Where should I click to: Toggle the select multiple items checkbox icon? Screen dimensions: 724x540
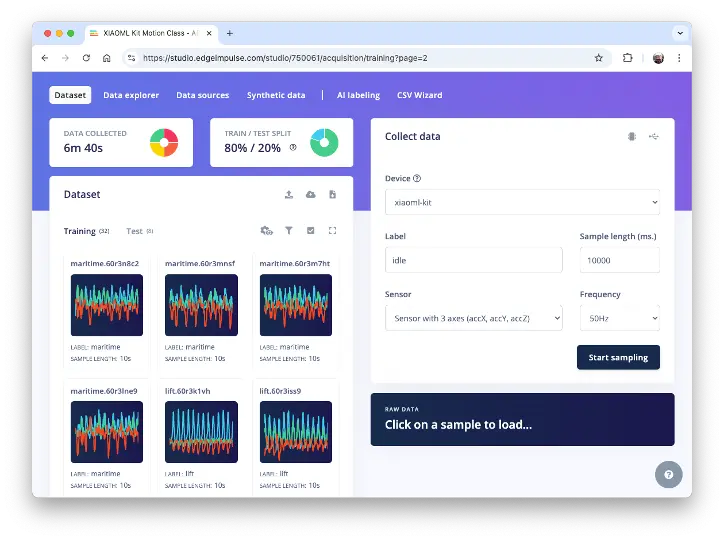pos(311,231)
